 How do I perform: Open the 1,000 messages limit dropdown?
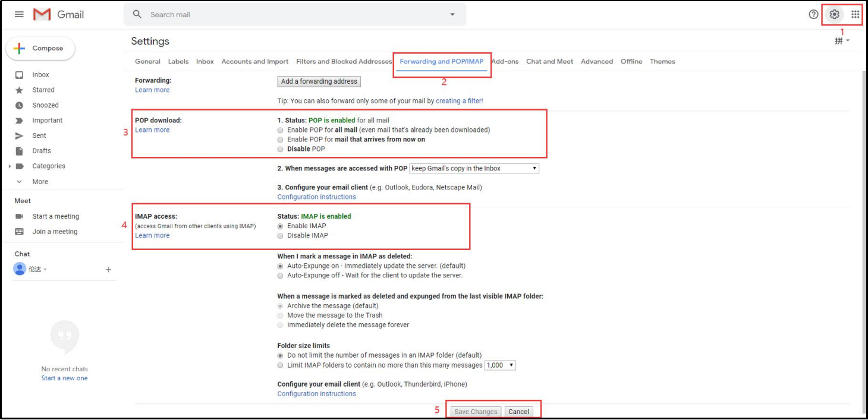(x=500, y=365)
